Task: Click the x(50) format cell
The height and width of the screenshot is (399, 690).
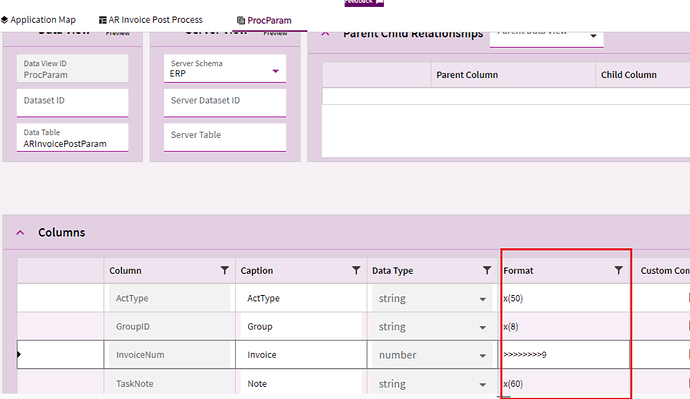Action: click(565, 298)
